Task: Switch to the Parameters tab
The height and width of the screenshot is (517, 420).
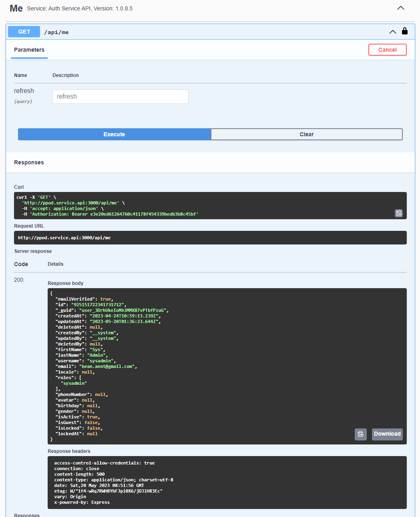Action: coord(29,50)
